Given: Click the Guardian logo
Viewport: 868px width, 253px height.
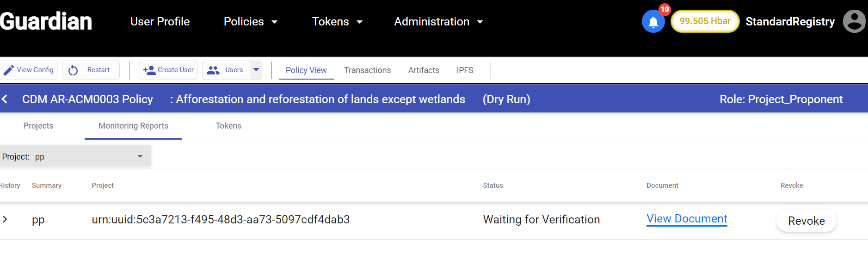Looking at the screenshot, I should point(46,21).
